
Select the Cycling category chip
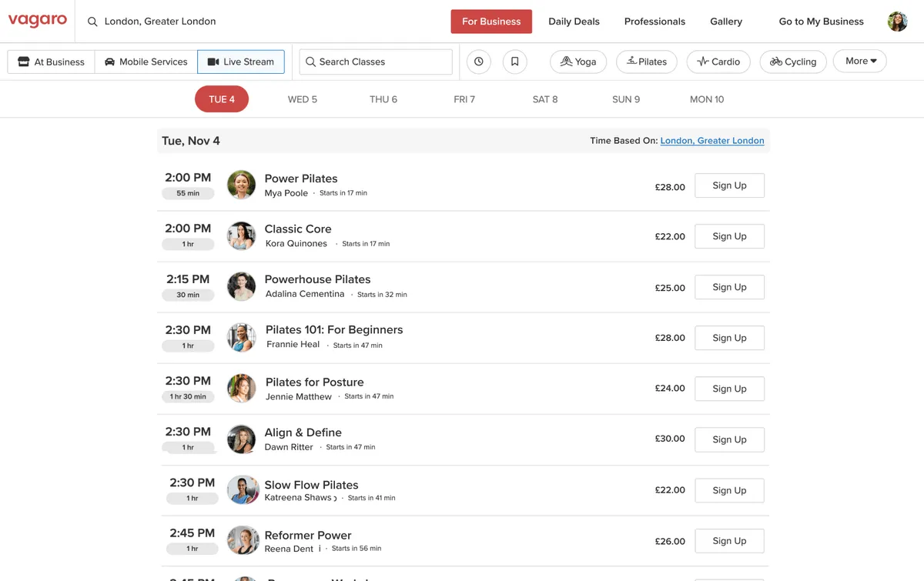(793, 62)
